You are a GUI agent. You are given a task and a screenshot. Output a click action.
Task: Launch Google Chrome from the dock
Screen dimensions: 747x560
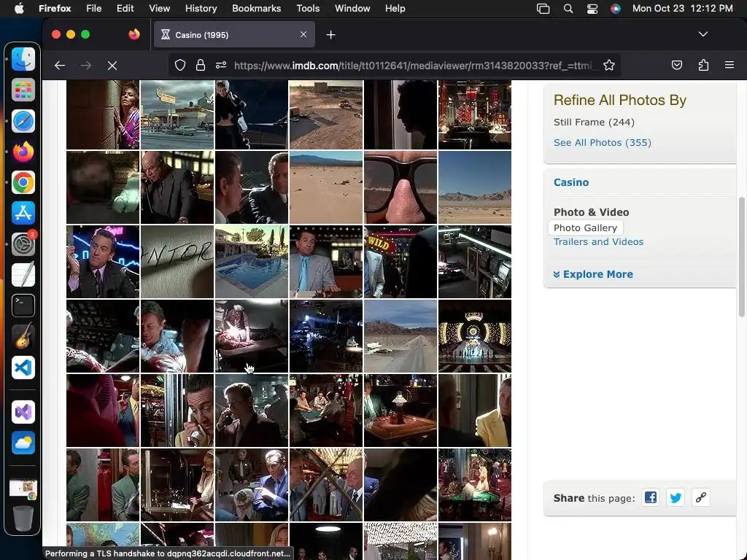[23, 182]
